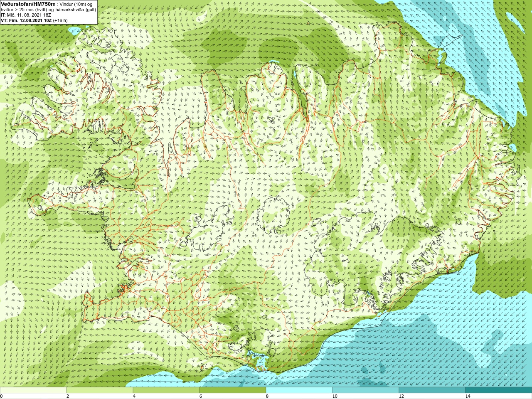Click the teal 12–14 m/s legend swatch

click(x=432, y=390)
